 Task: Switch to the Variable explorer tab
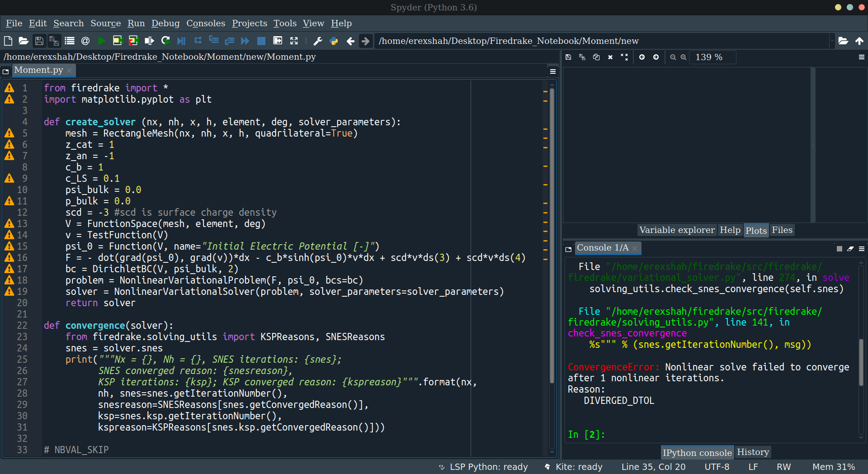(677, 230)
